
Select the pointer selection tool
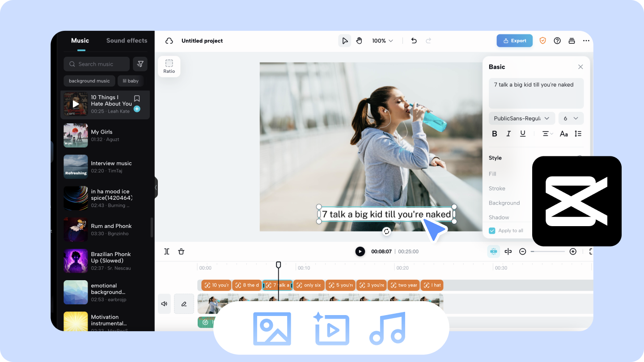345,41
